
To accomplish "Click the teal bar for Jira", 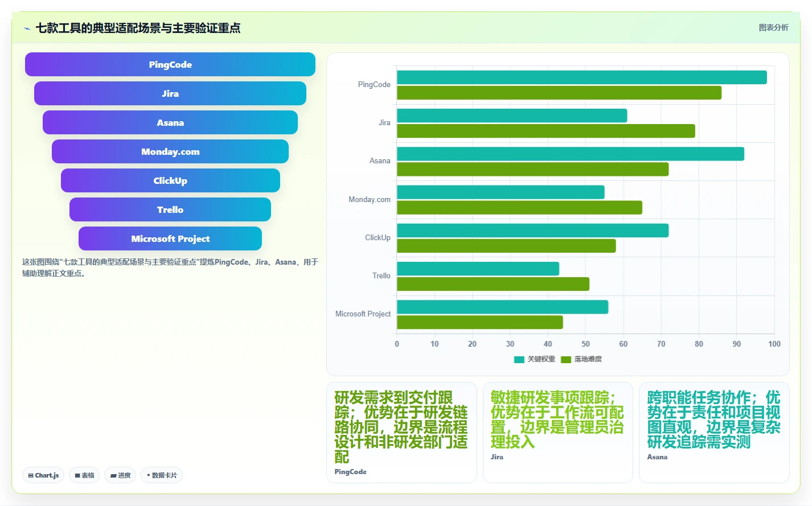I will (512, 116).
